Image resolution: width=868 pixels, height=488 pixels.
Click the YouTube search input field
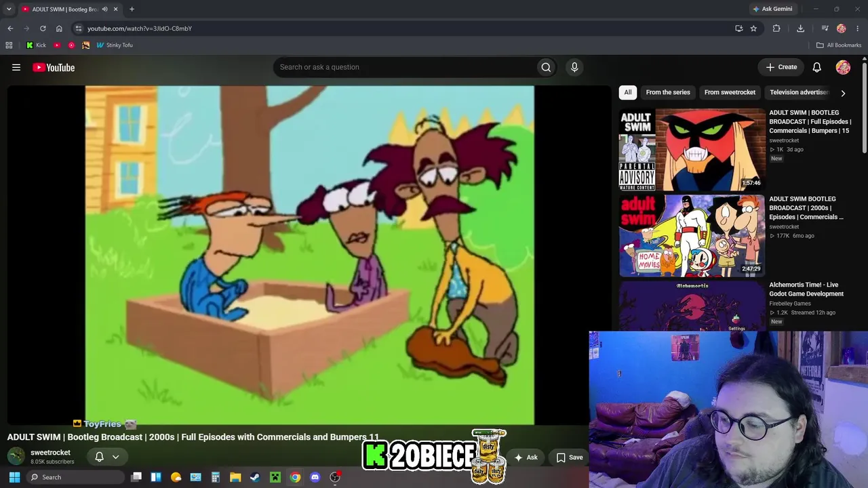(x=404, y=67)
